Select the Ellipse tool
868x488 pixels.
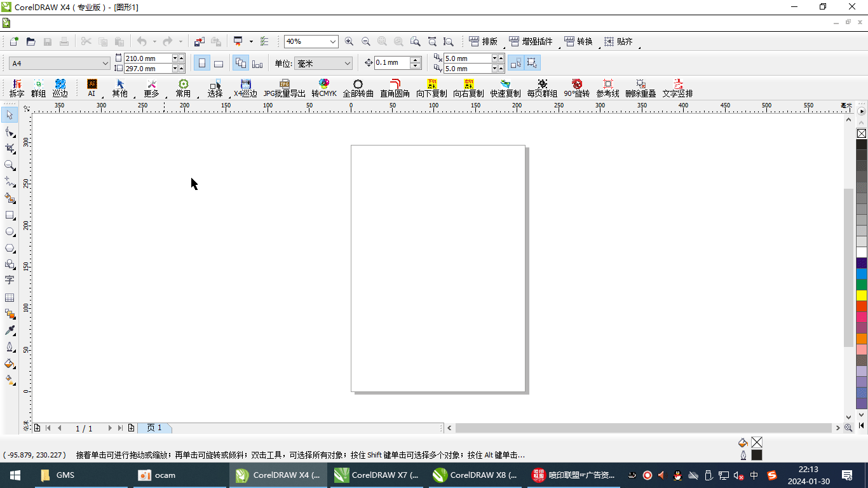(10, 231)
